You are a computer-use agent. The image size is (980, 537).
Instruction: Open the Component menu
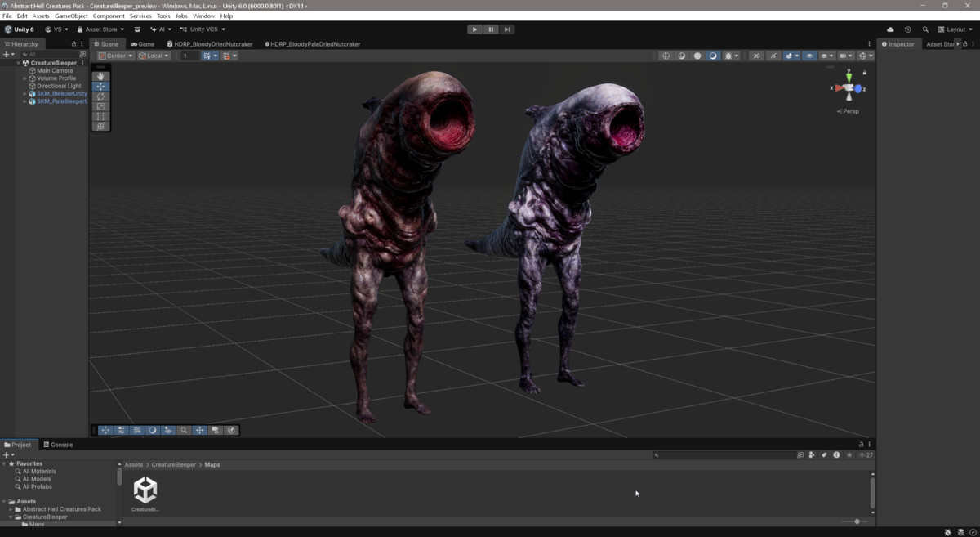[x=109, y=16]
